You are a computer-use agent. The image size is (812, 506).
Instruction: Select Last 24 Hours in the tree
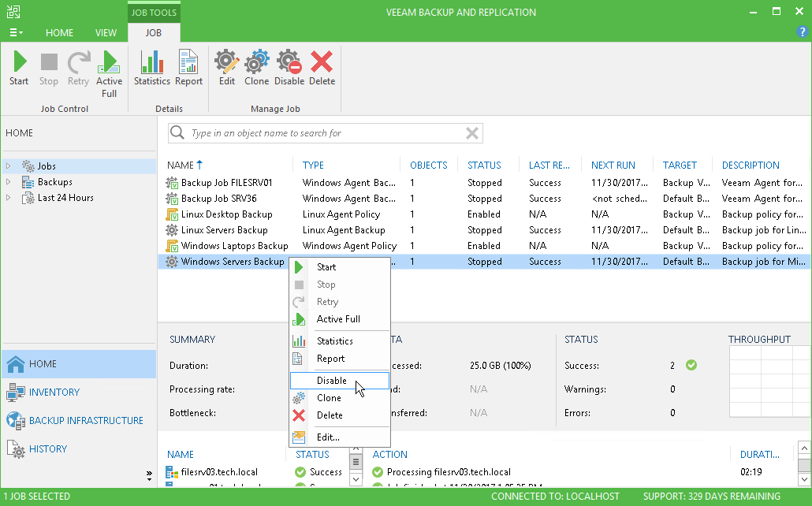click(65, 197)
